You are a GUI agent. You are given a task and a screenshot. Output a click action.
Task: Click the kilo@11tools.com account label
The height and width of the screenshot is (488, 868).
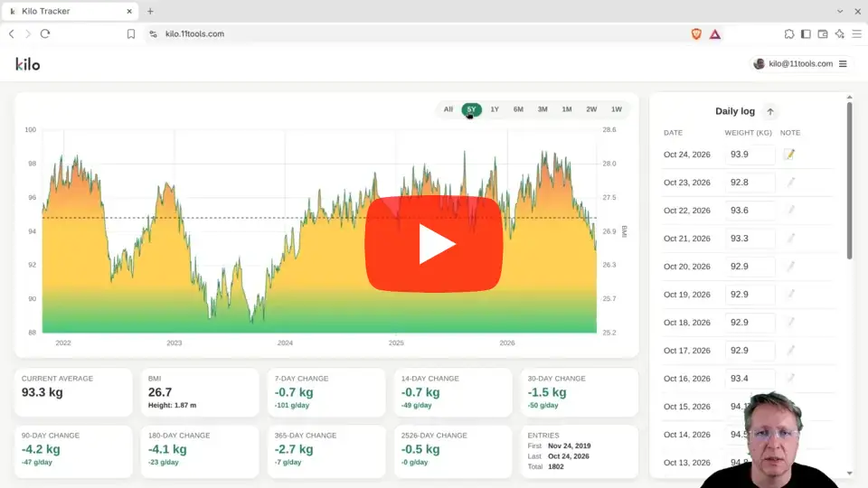[x=800, y=63]
